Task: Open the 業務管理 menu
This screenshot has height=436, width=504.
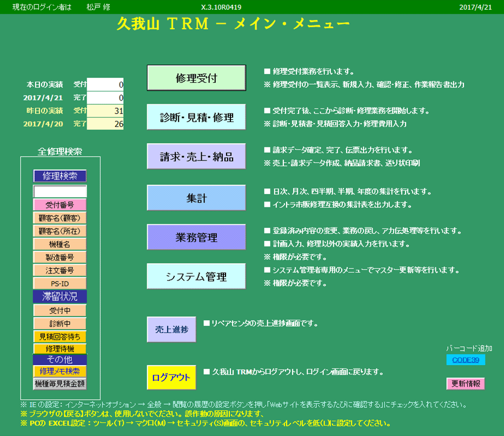Action: point(196,237)
